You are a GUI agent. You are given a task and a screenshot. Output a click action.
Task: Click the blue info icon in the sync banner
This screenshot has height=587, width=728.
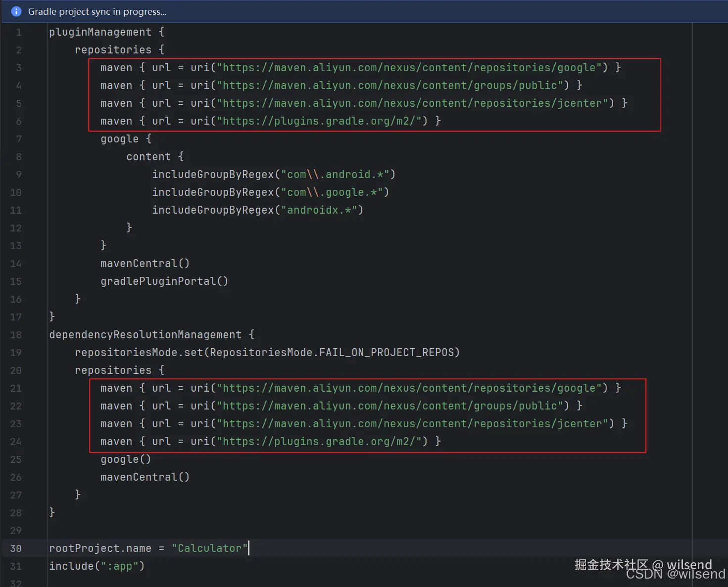click(x=16, y=11)
